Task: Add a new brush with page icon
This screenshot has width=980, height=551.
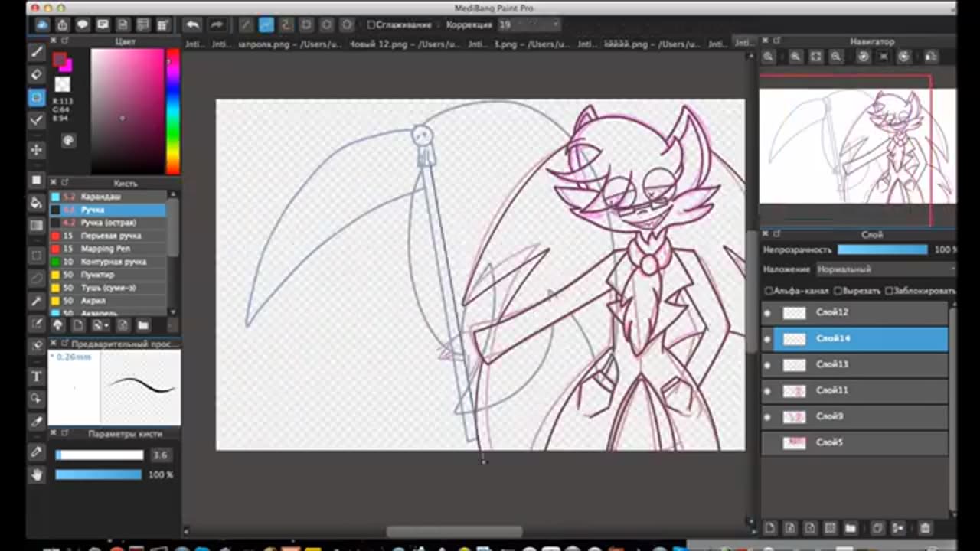Action: pos(78,325)
